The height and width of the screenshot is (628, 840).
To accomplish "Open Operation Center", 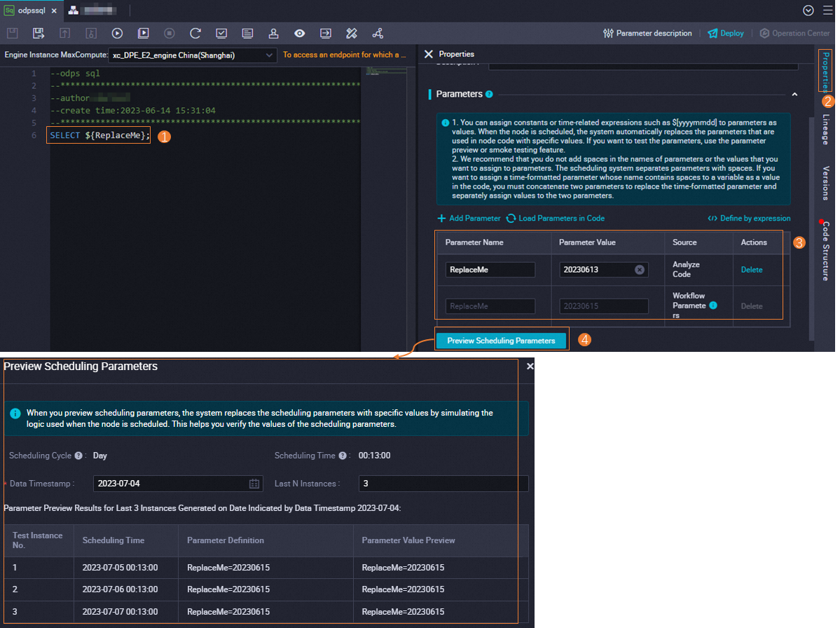I will [x=795, y=33].
